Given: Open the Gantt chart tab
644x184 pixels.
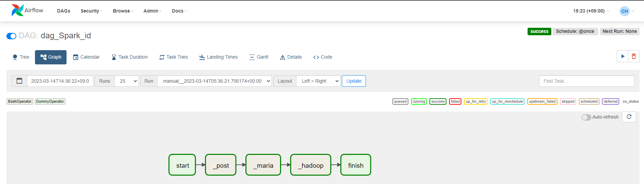Looking at the screenshot, I should tap(259, 57).
